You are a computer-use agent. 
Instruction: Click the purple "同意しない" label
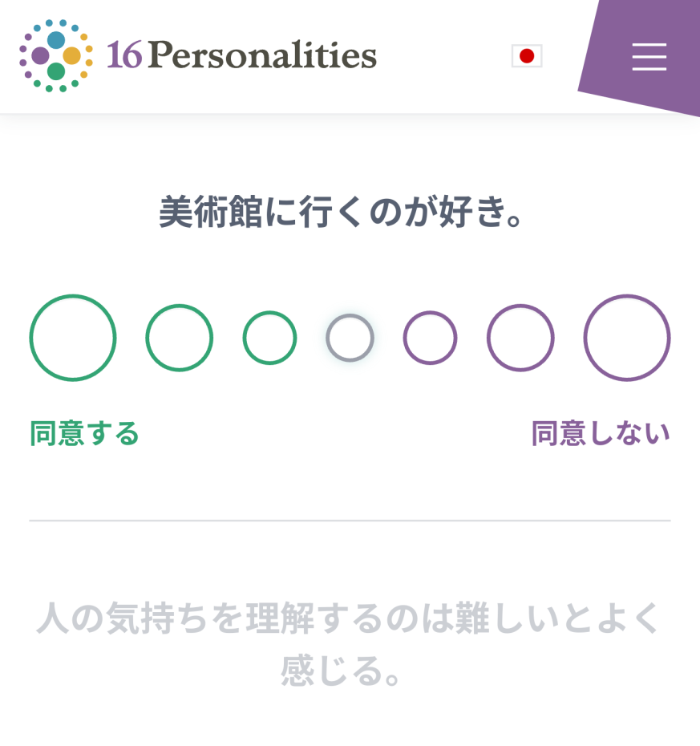pyautogui.click(x=601, y=433)
